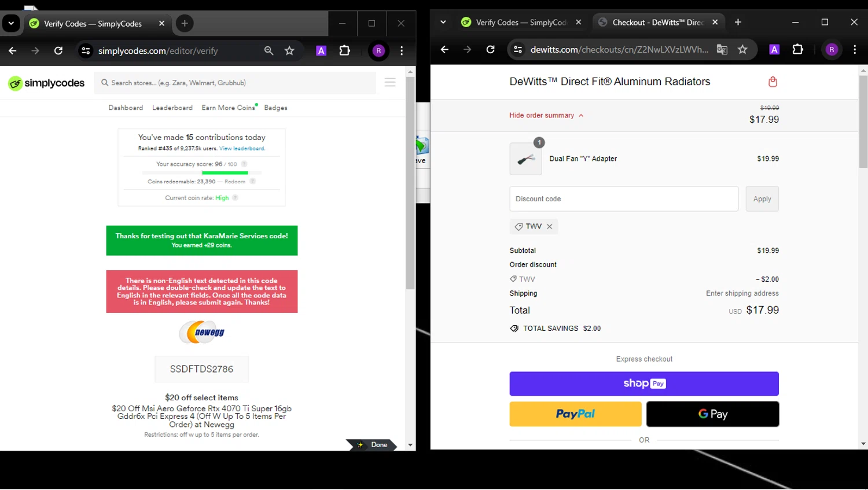Open extensions puzzle icon in DeWitts window
Viewport: 868px width, 490px height.
pyautogui.click(x=798, y=50)
